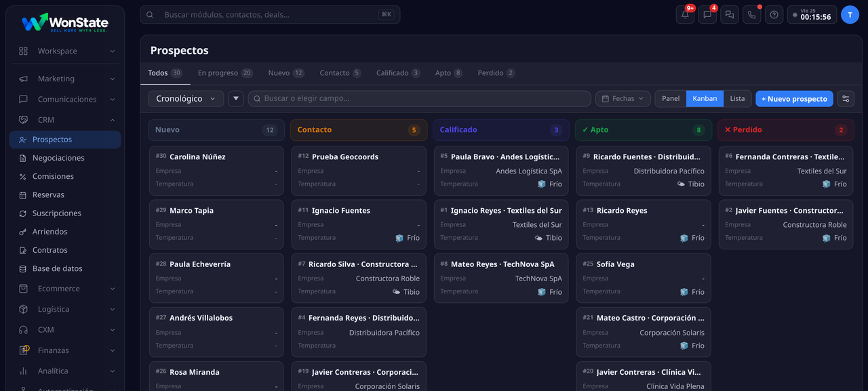Click the phone call icon
Image resolution: width=868 pixels, height=391 pixels.
(751, 15)
